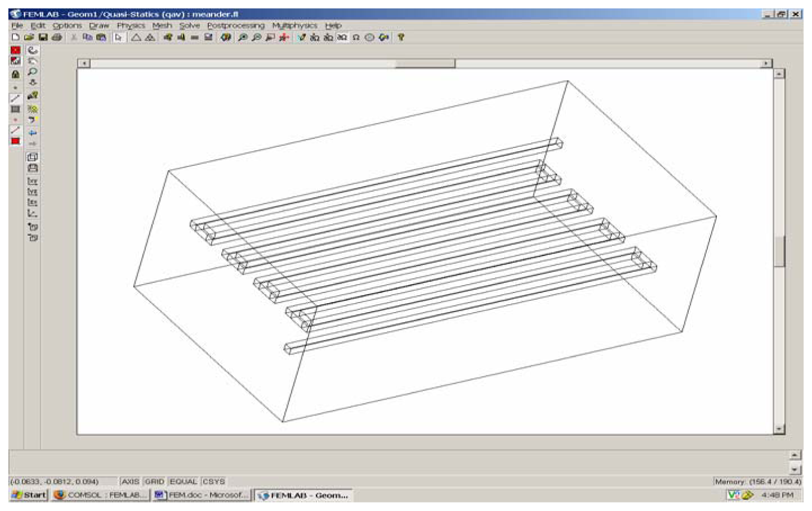This screenshot has width=812, height=511.
Task: Open the Draw menu
Action: click(x=99, y=26)
